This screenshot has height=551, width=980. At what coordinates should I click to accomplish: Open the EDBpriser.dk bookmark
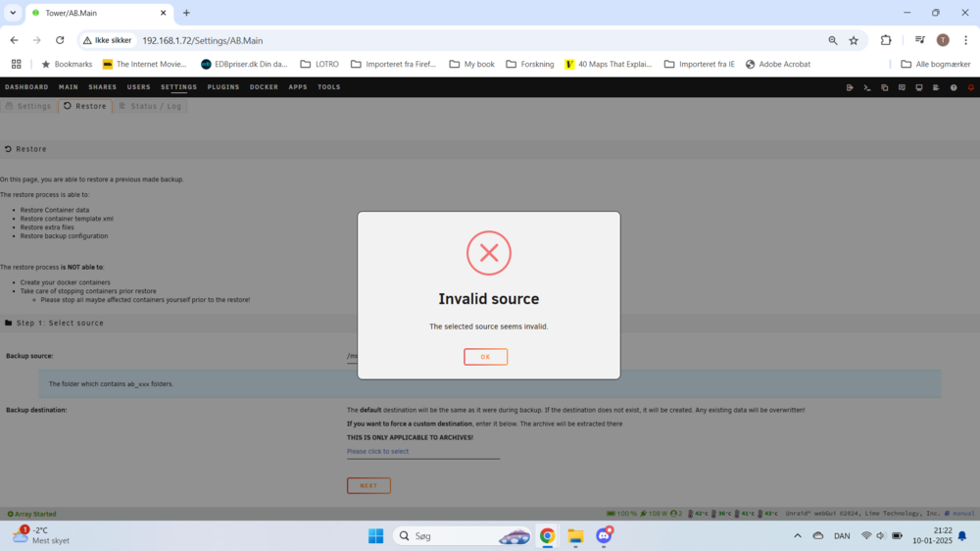coord(244,64)
